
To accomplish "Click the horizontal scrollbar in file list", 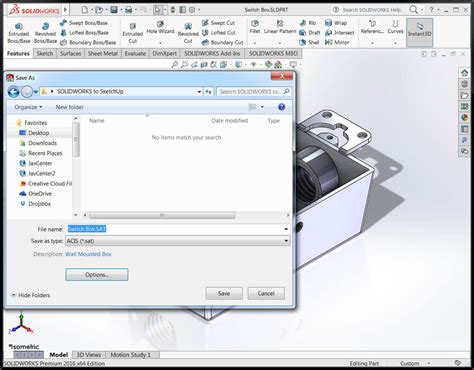I will [x=162, y=215].
